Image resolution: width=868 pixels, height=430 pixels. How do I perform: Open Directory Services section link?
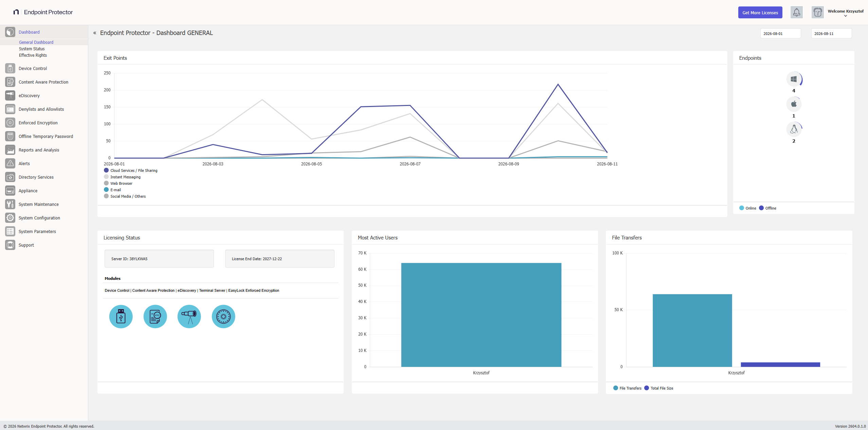[36, 177]
